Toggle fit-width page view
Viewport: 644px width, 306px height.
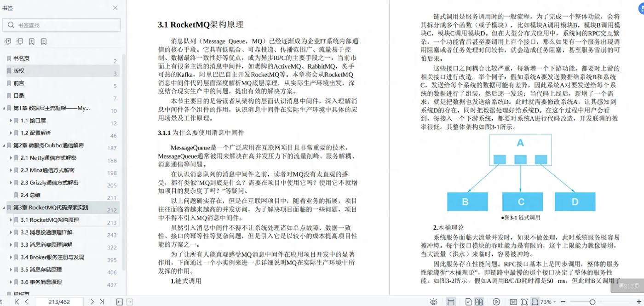click(535, 302)
